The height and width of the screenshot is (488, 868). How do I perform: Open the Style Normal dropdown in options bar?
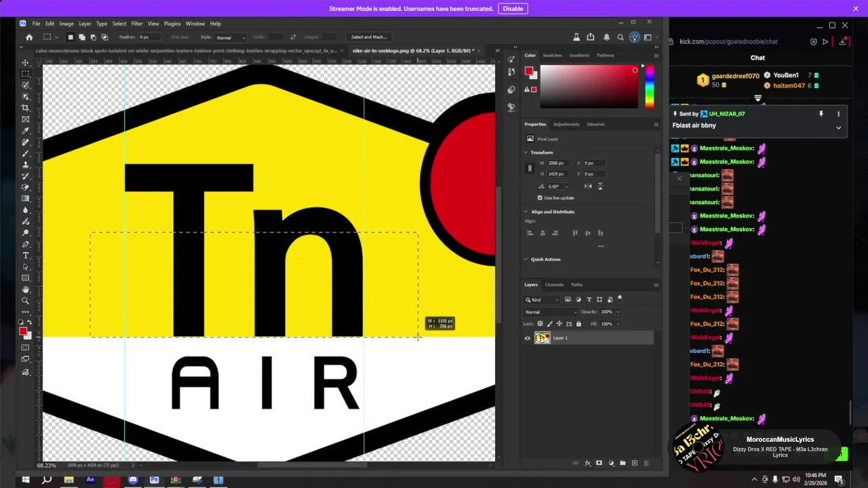tap(232, 37)
